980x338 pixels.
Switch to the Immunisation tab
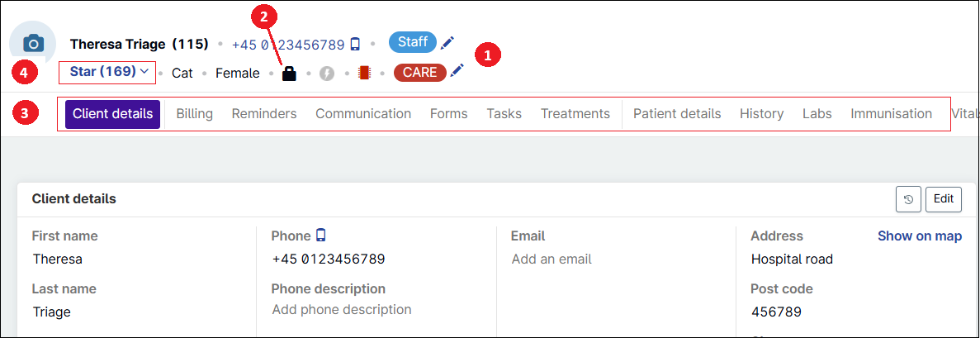tap(892, 114)
